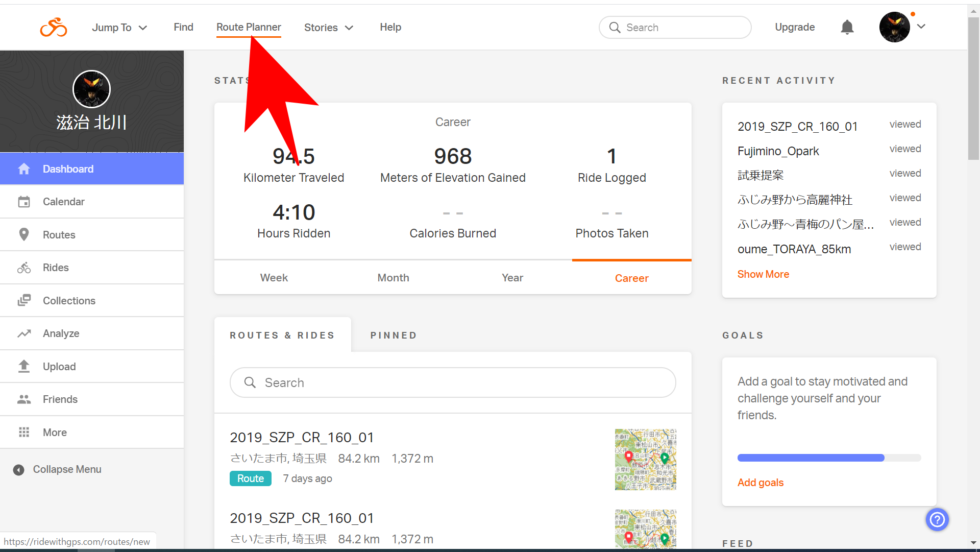Open Routes via the map pin icon
This screenshot has width=980, height=552.
click(x=24, y=234)
